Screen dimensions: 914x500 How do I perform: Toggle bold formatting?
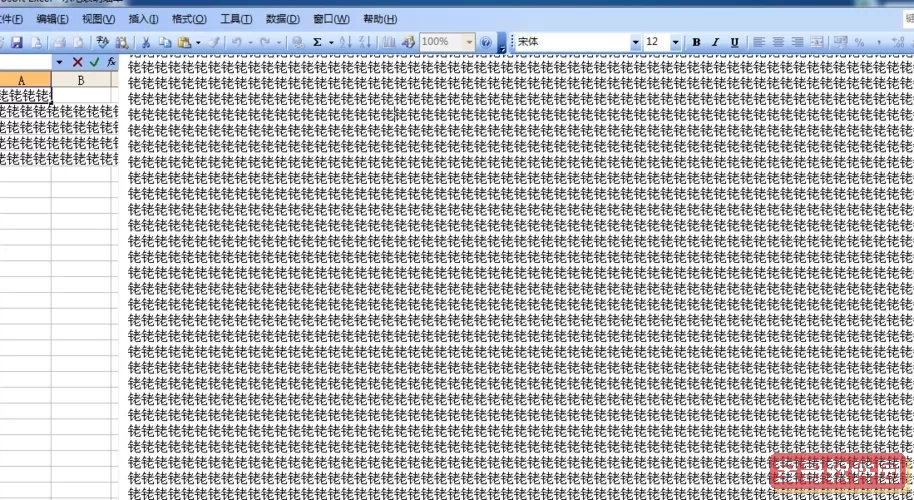click(697, 42)
